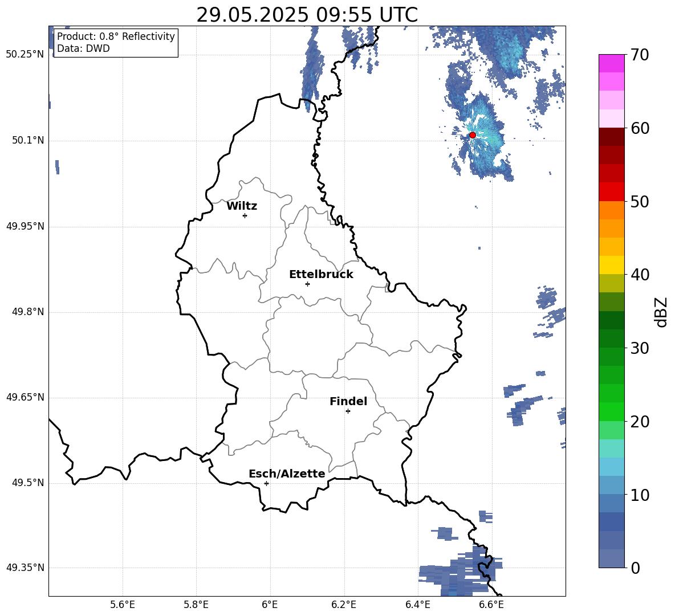Click the red radar site marker dot
This screenshot has width=675, height=616.
click(x=472, y=135)
